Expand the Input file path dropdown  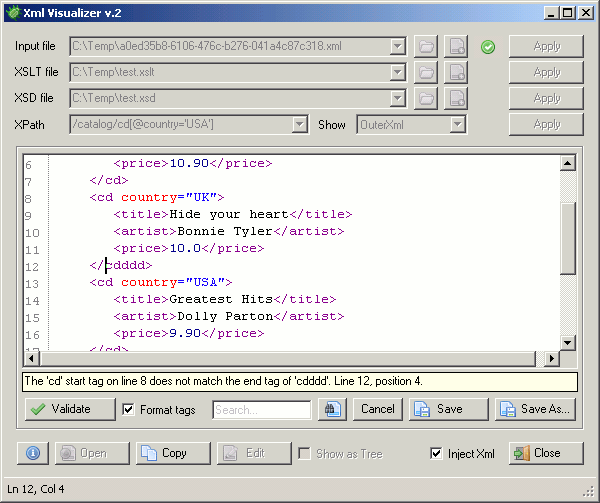[x=397, y=46]
